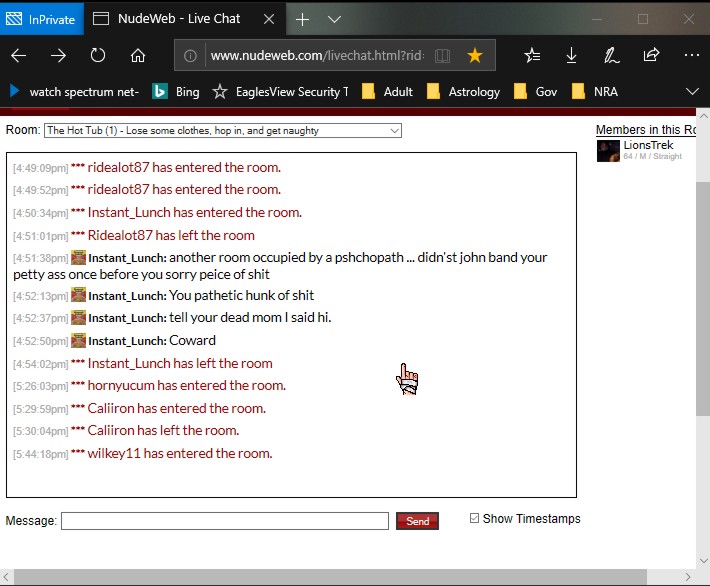Open the favorites hub panel
The width and height of the screenshot is (710, 586).
pos(533,56)
